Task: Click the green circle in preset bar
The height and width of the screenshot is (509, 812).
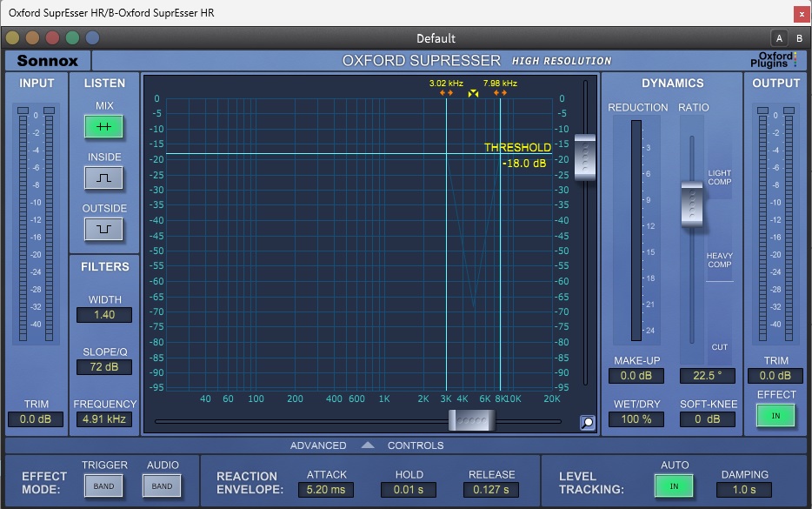Action: click(72, 37)
